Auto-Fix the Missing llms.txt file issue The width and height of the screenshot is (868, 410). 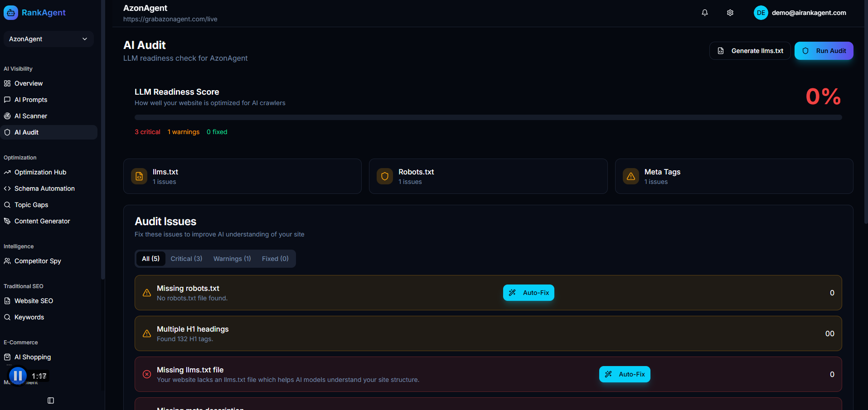(x=625, y=374)
